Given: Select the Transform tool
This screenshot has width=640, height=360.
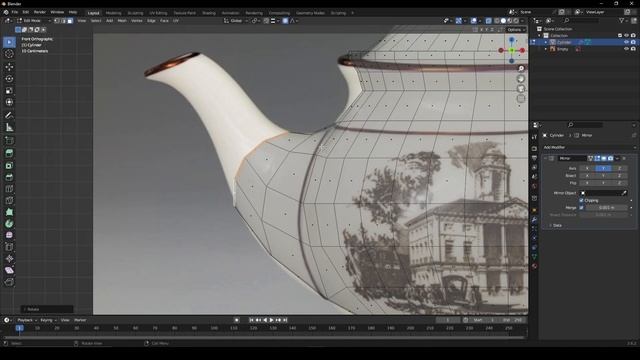Looking at the screenshot, I should click(x=9, y=102).
